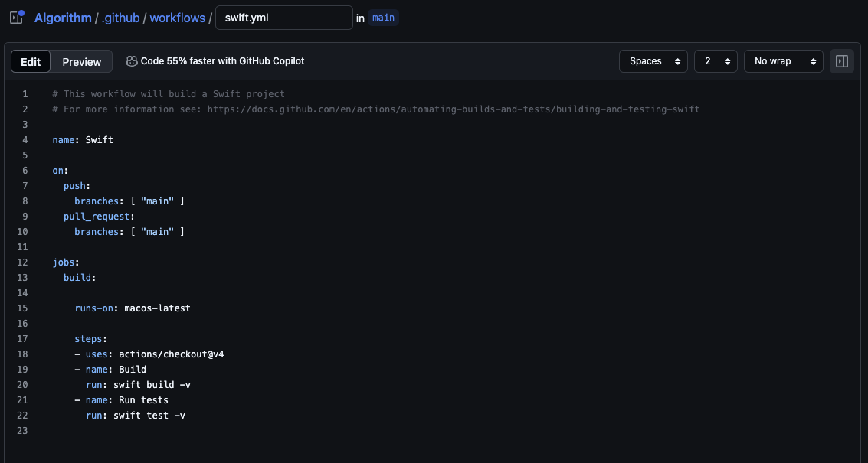Click 'run: swift test -v' line
The image size is (868, 463).
pyautogui.click(x=135, y=416)
